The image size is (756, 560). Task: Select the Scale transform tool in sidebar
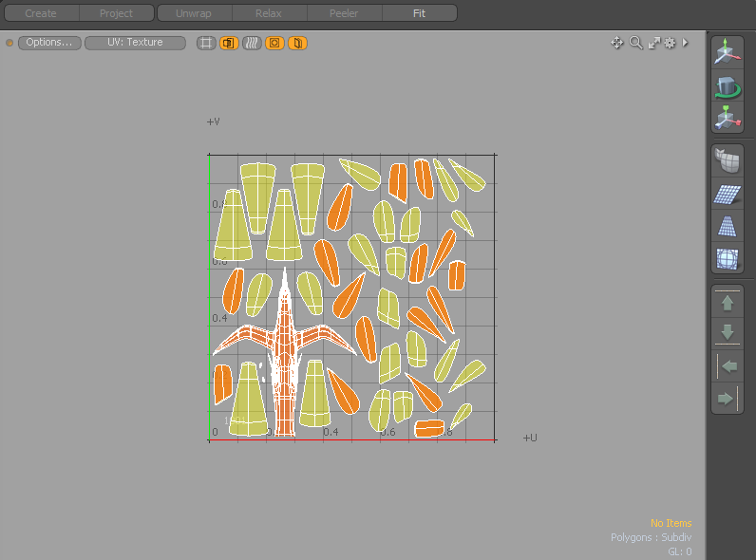[728, 118]
